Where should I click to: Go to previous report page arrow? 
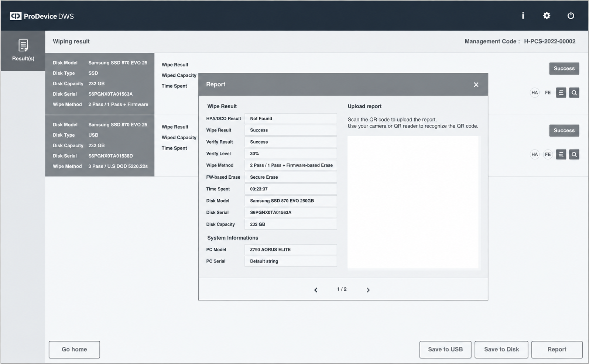[316, 290]
